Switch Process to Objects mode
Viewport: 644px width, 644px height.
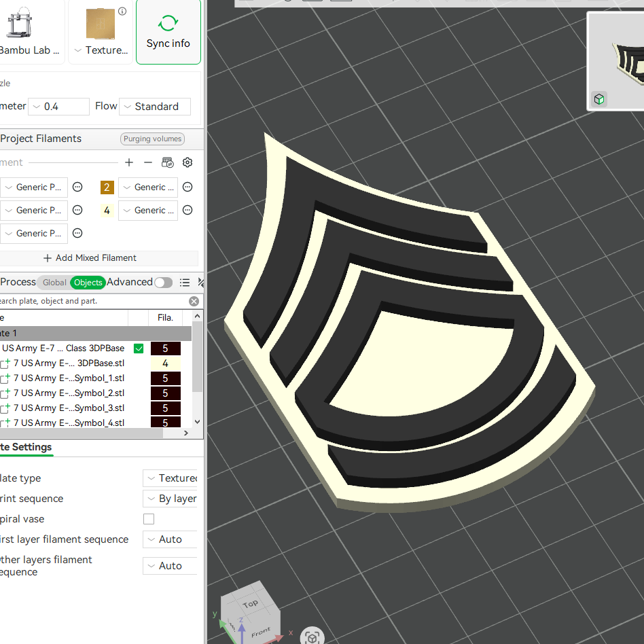pos(88,283)
